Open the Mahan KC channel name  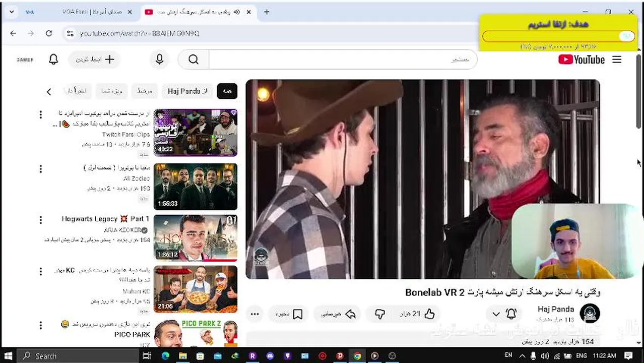(x=136, y=291)
